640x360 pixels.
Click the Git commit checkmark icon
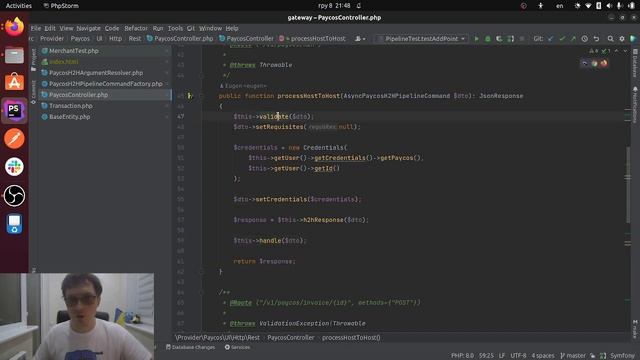pos(562,39)
